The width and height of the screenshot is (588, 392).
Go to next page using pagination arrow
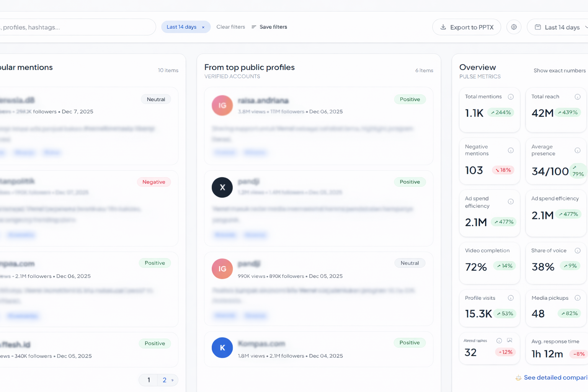[173, 380]
